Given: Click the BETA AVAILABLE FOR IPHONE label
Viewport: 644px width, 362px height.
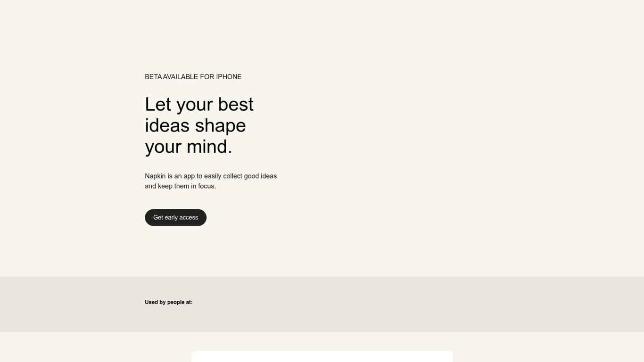Looking at the screenshot, I should click(x=193, y=77).
